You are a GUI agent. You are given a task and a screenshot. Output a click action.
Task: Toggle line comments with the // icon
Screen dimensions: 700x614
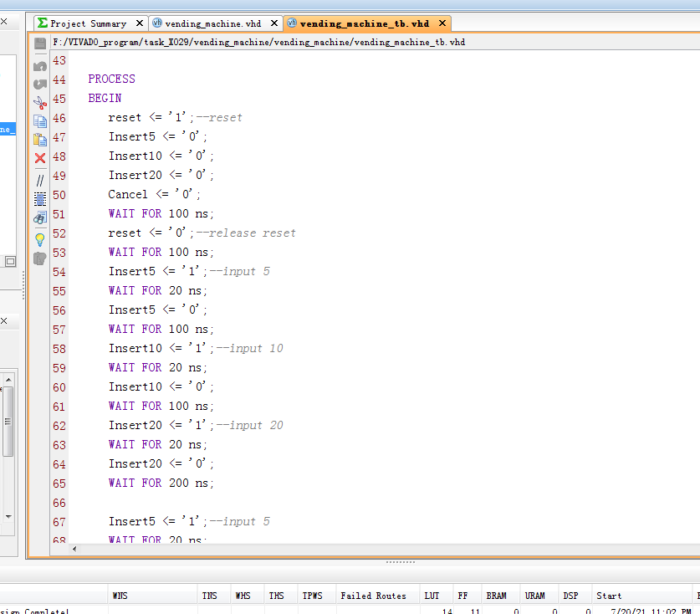[39, 180]
